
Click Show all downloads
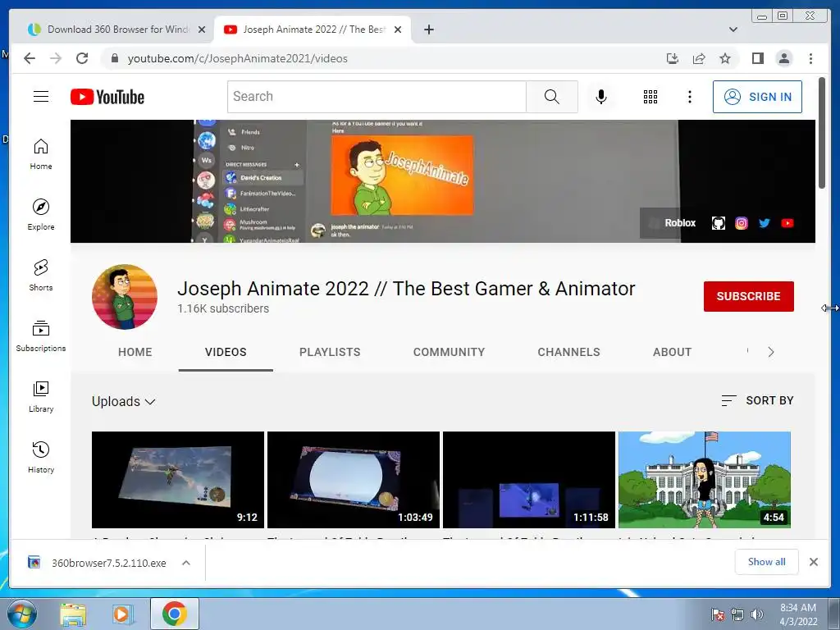[x=767, y=561]
